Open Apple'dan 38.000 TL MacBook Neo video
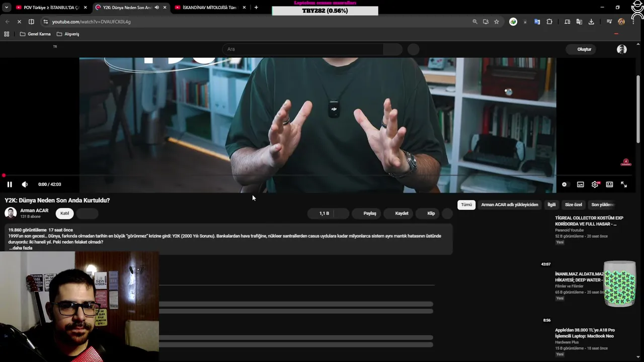 tap(585, 333)
